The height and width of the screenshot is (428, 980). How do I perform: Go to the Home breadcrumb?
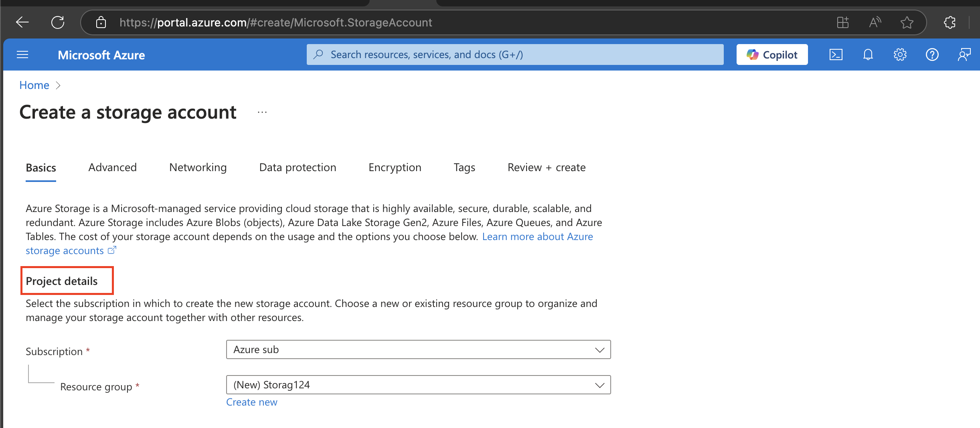point(34,85)
